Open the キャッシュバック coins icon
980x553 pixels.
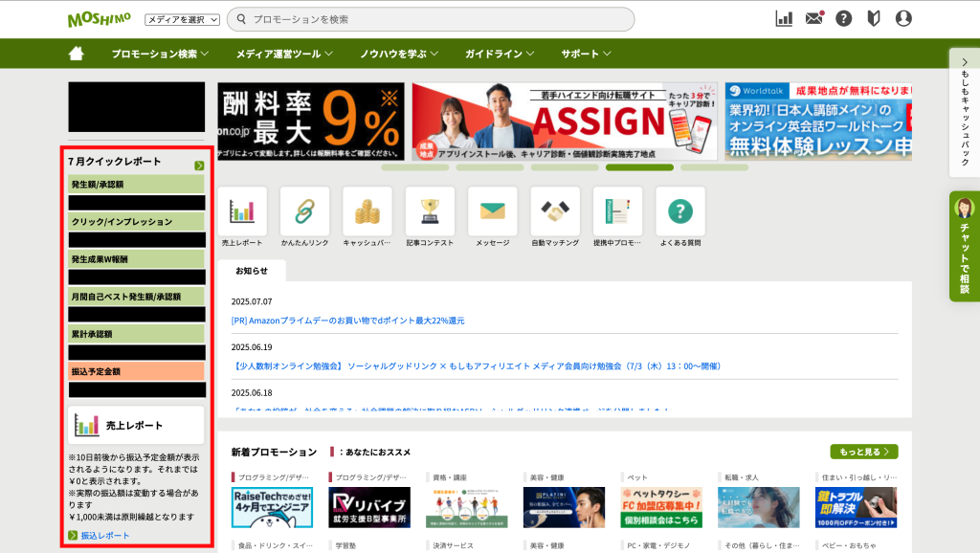pos(367,211)
